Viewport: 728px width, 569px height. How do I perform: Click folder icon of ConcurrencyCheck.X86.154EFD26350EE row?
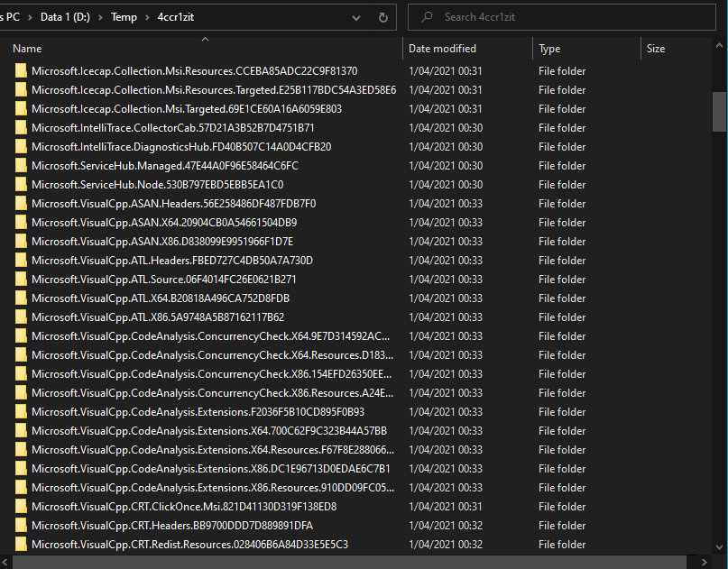coord(21,373)
